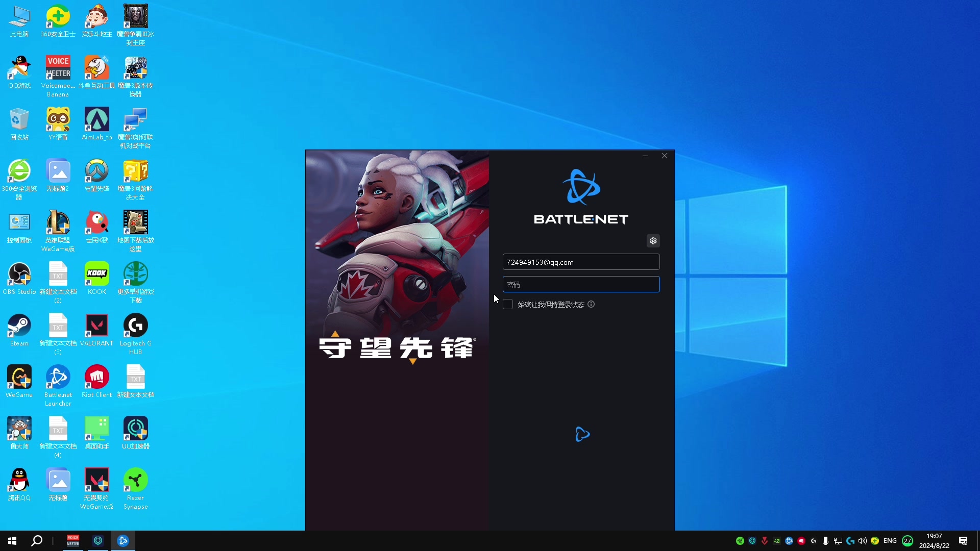Select the Voicemeeter Banana desktop shortcut
Screen dimensions: 980x551
pos(58,77)
